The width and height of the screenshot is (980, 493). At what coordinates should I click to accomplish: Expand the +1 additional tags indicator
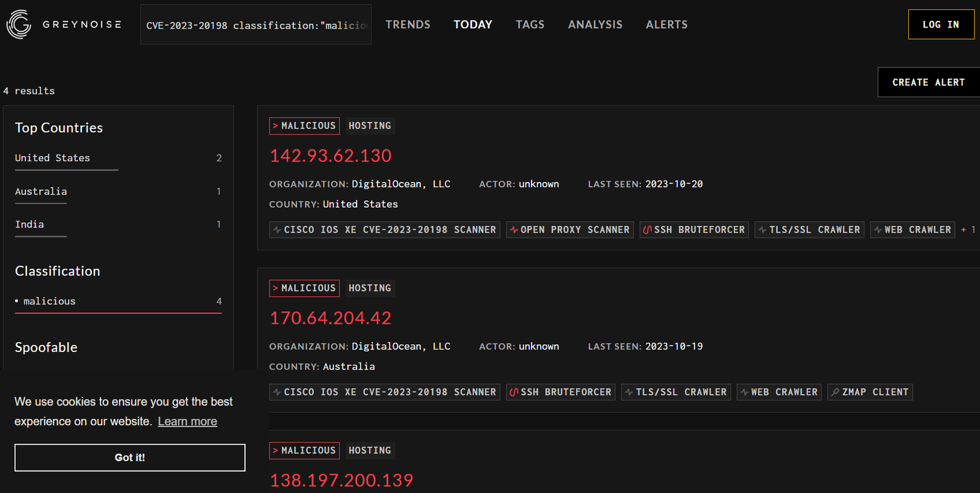(x=968, y=230)
